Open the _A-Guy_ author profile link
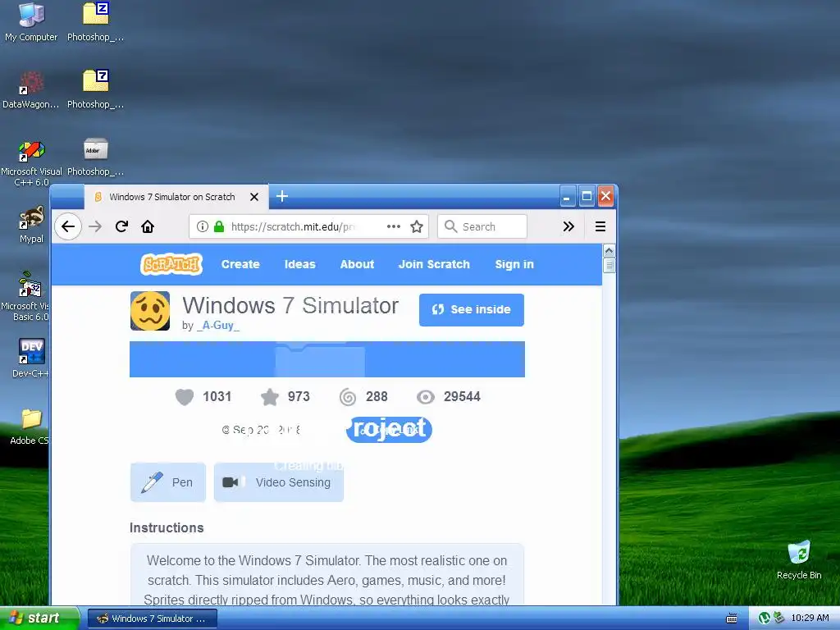840x630 pixels. 218,325
